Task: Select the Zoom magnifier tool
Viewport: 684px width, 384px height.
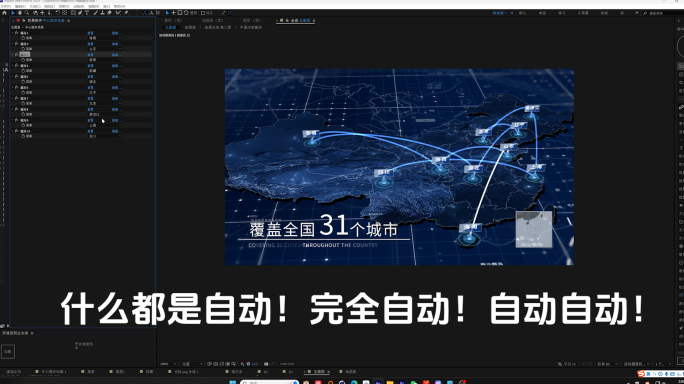Action: point(27,13)
